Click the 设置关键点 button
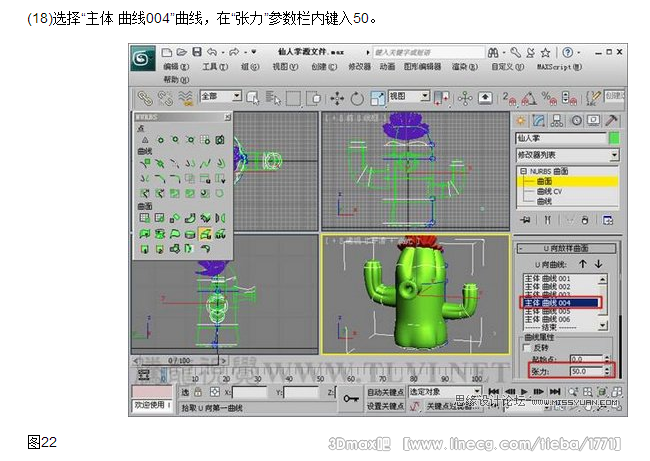The image size is (650, 461). click(386, 406)
